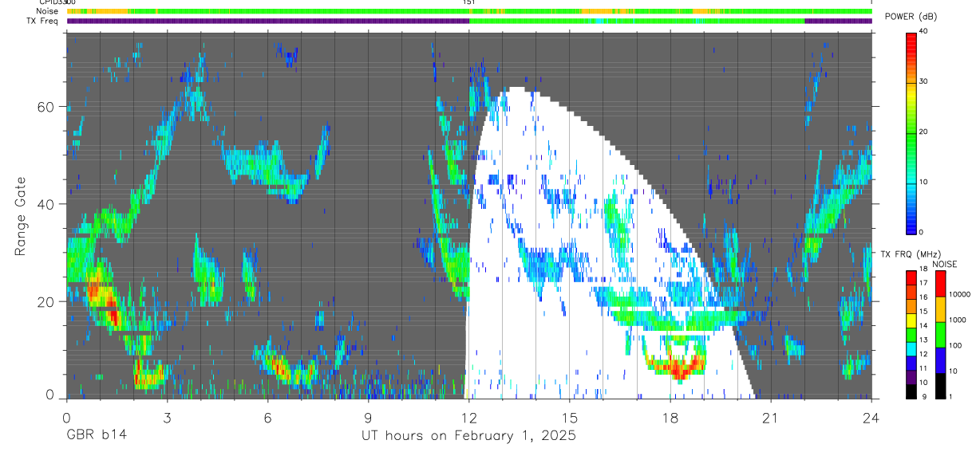
Task: Click the cyan 12-13 MHz TX FRQ swatch
Action: click(911, 349)
